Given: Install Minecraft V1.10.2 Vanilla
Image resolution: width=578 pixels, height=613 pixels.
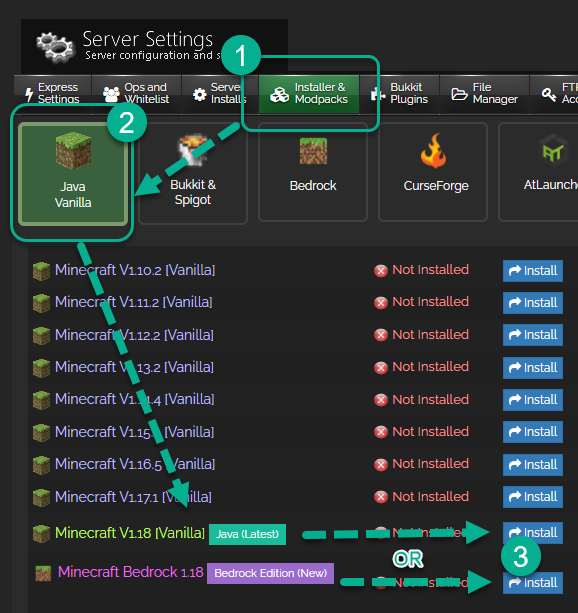Looking at the screenshot, I should click(x=533, y=271).
